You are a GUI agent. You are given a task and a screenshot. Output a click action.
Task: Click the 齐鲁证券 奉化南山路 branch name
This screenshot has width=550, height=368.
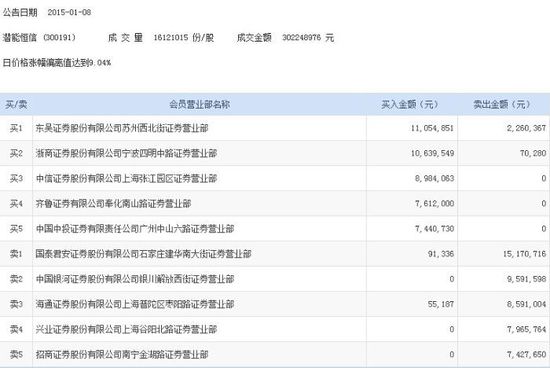point(113,204)
